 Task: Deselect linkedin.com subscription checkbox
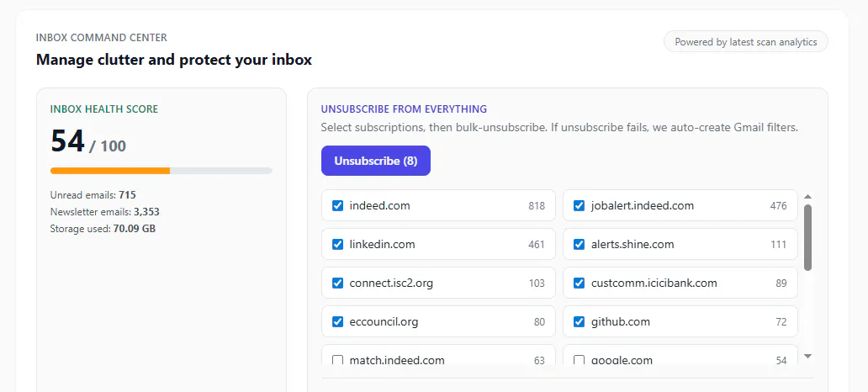tap(337, 244)
